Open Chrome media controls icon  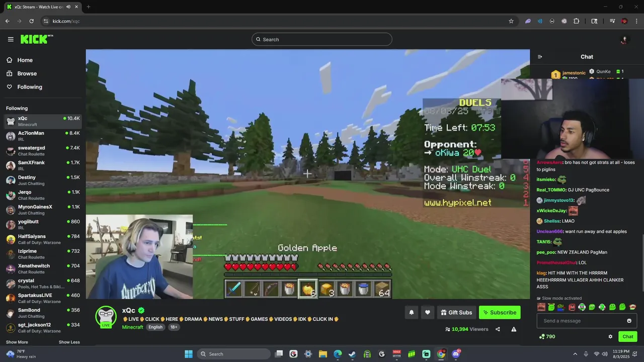coord(612,21)
